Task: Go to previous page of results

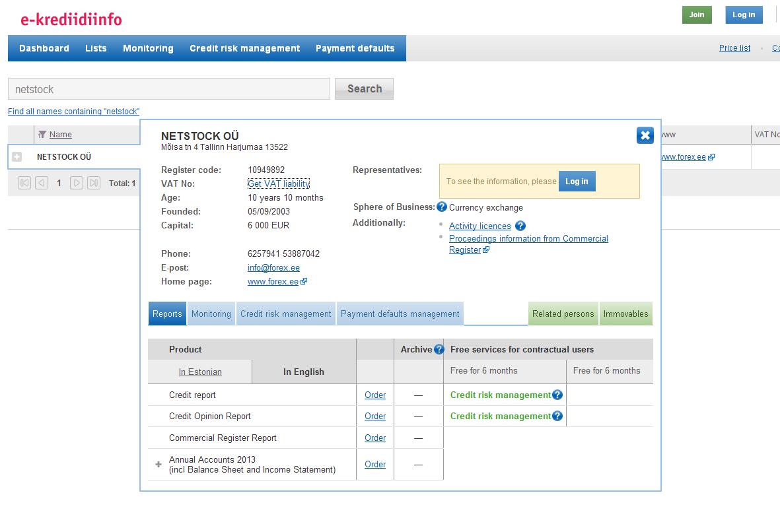Action: pos(42,183)
